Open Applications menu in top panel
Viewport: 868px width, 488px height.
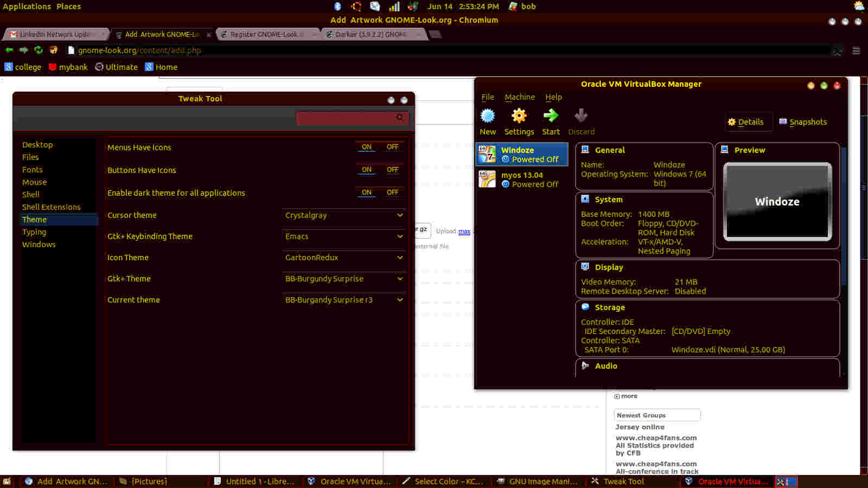27,7
